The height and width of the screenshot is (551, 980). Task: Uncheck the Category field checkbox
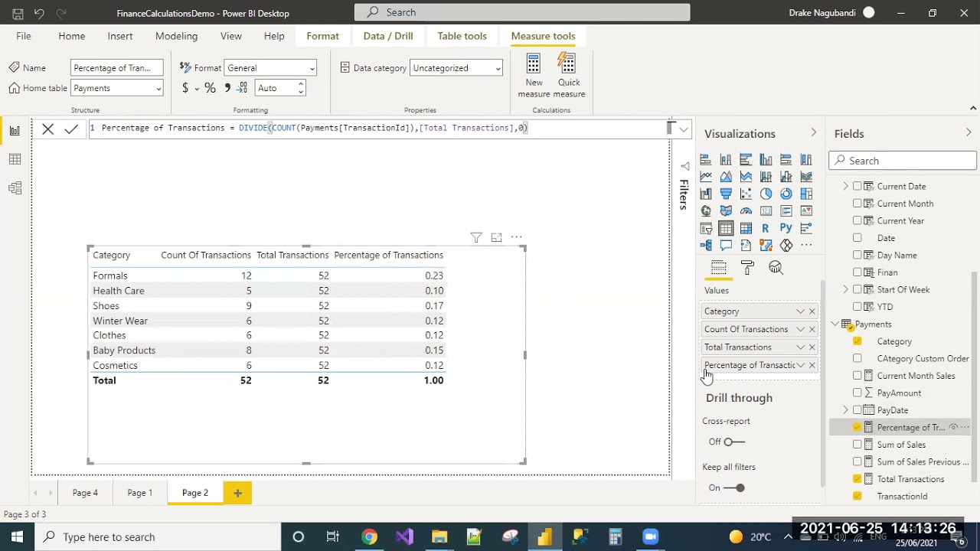pyautogui.click(x=857, y=341)
